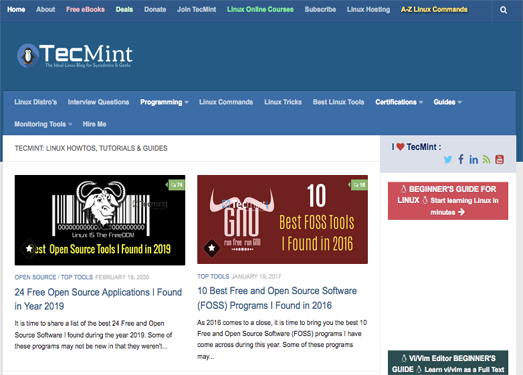Viewport: 523px width, 375px height.
Task: Open Interview Questions category
Action: point(98,102)
